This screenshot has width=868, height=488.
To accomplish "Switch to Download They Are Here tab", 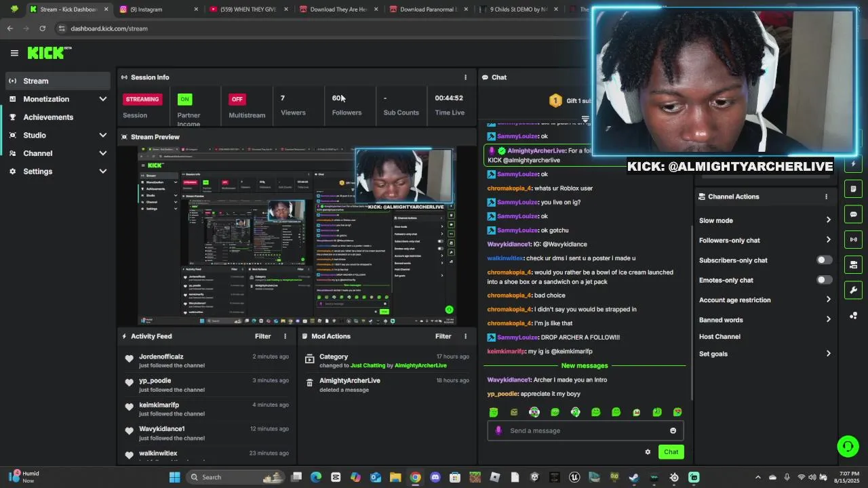I will [339, 9].
